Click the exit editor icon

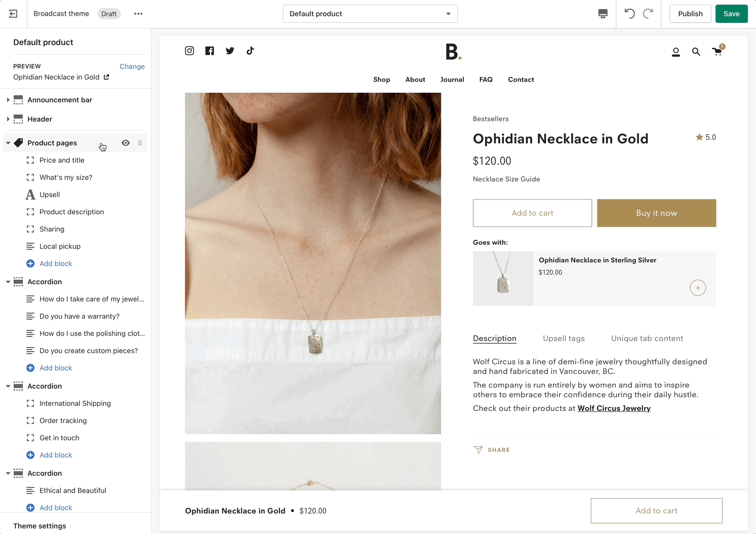13,14
